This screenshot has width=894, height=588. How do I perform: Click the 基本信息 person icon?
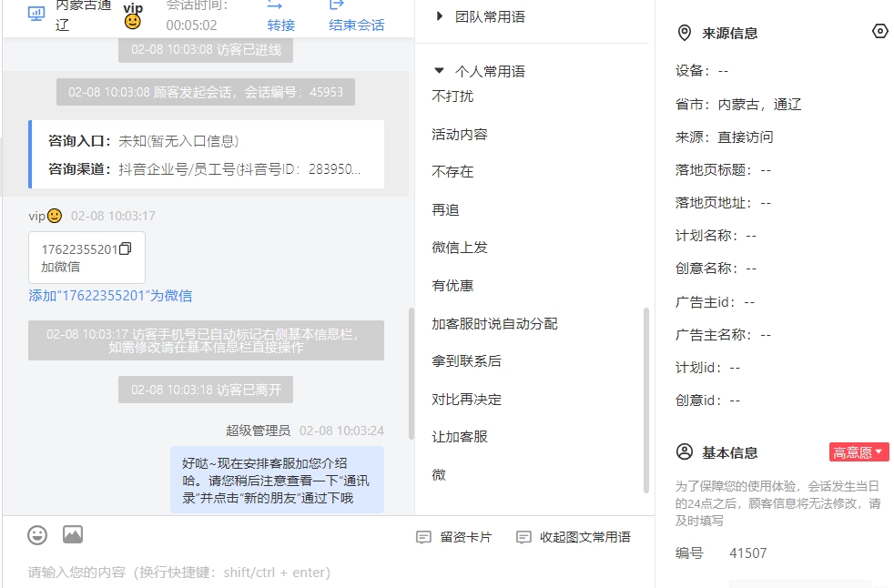[685, 452]
